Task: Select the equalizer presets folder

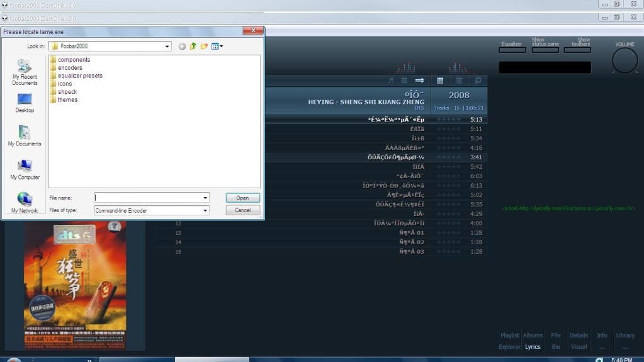Action: pos(76,76)
